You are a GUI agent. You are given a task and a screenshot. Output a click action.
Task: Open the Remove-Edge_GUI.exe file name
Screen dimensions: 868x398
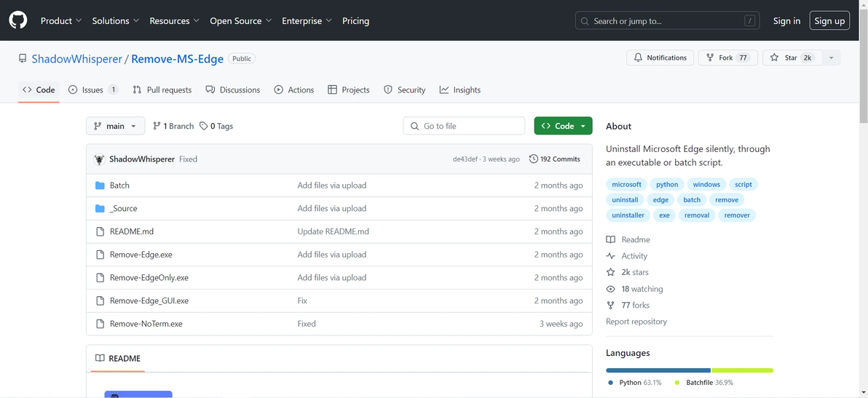(149, 301)
